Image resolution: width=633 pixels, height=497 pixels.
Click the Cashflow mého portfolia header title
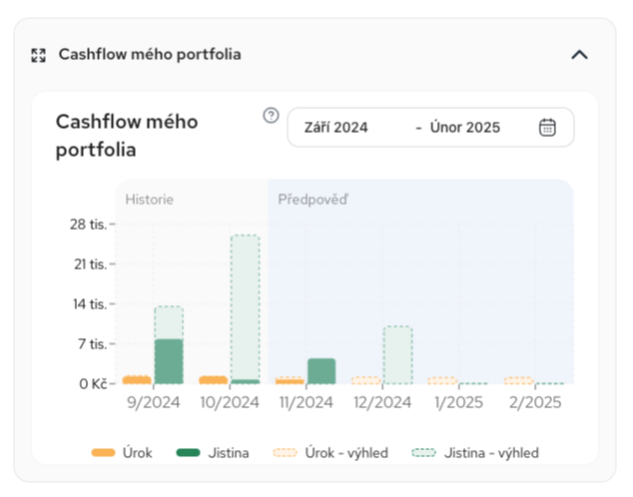150,55
